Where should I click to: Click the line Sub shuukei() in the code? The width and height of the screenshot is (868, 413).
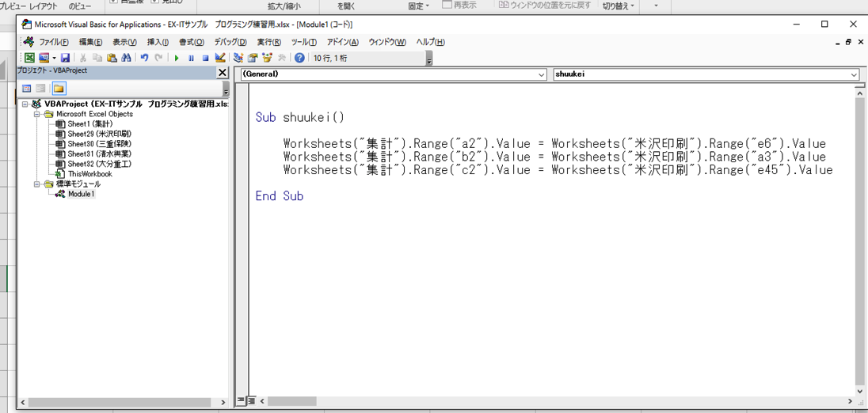299,117
